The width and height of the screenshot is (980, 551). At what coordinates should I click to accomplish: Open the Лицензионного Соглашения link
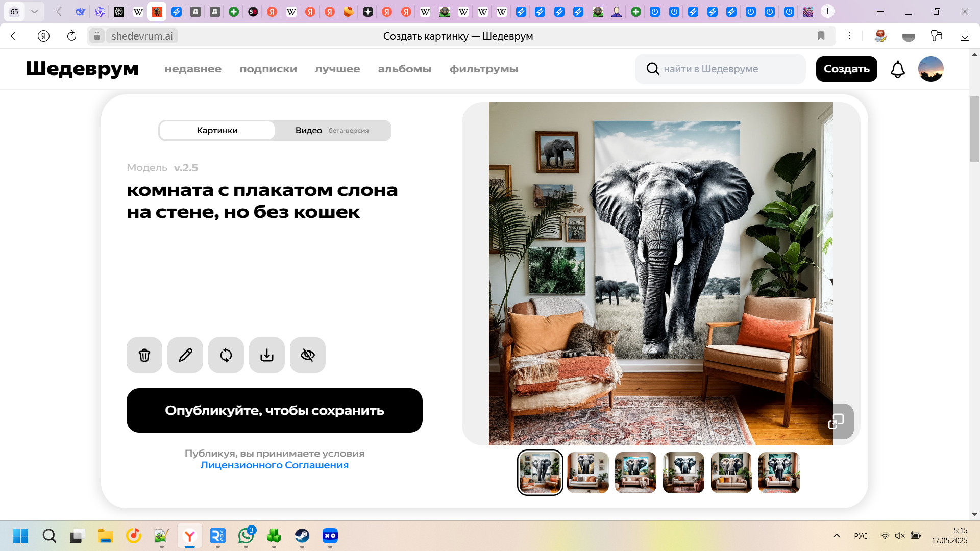click(275, 465)
